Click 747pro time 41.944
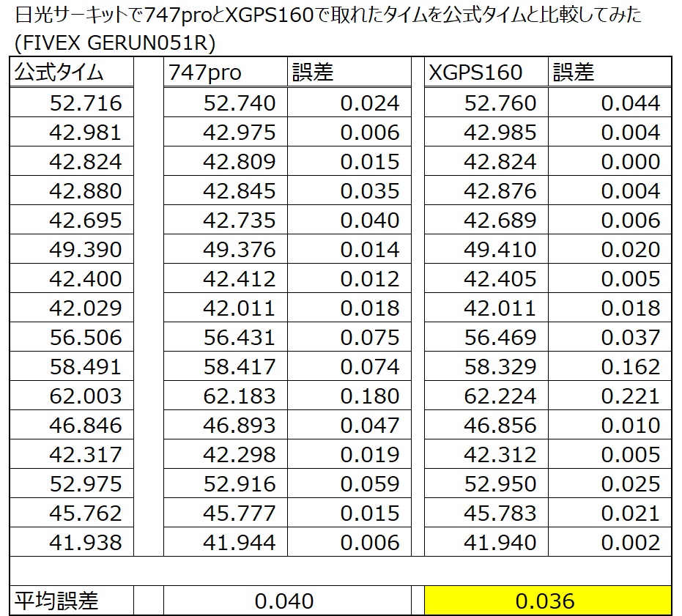 226,542
